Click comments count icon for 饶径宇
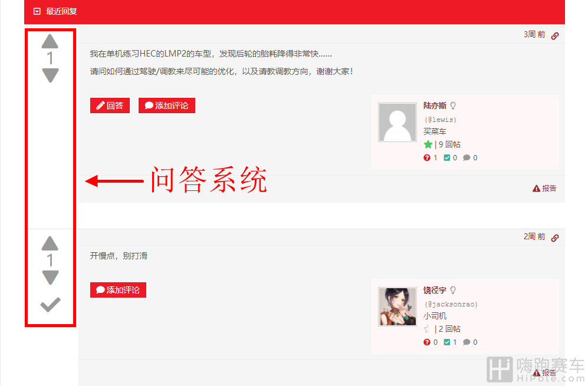Image resolution: width=588 pixels, height=386 pixels. coord(467,342)
